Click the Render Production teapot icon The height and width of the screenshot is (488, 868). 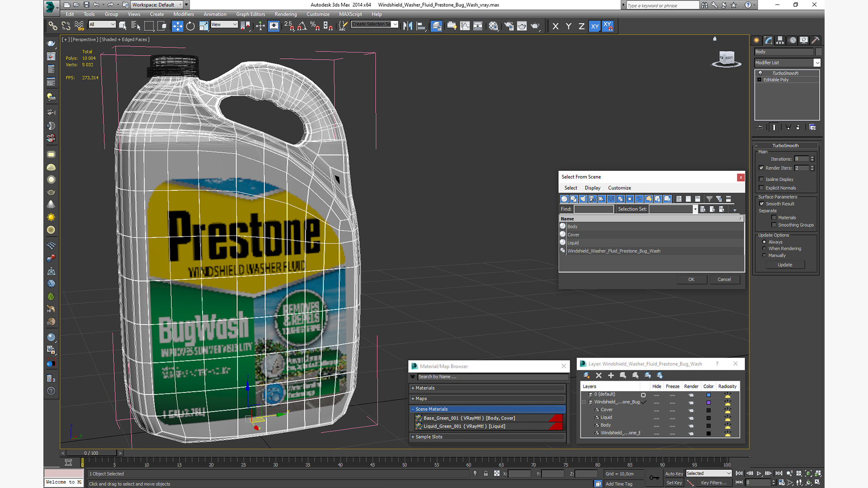click(x=535, y=26)
